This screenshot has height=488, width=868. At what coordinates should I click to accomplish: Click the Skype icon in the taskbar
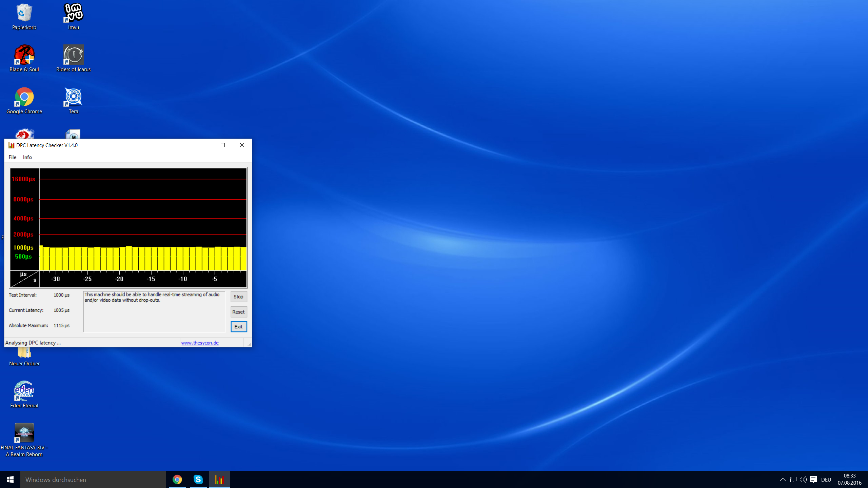[198, 480]
